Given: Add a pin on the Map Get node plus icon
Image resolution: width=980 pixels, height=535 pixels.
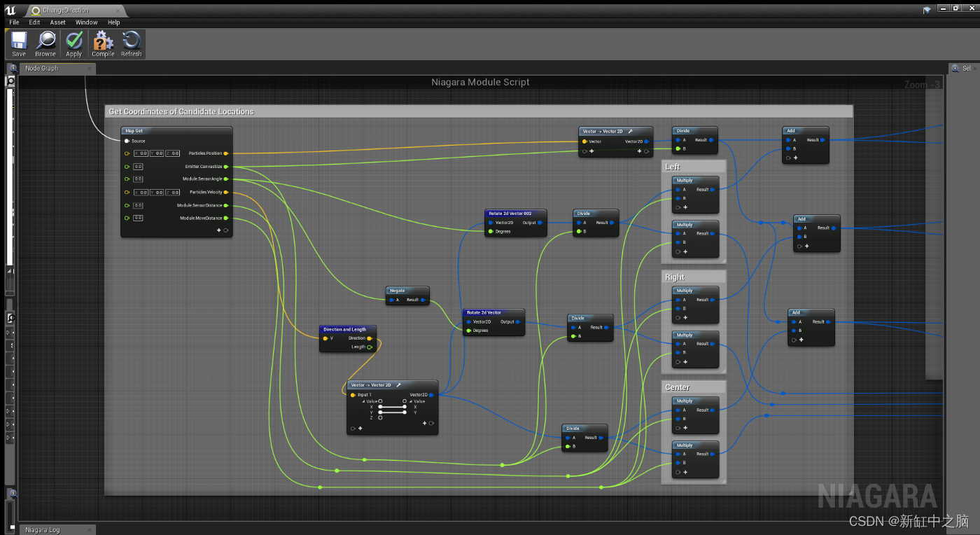Looking at the screenshot, I should pos(219,230).
